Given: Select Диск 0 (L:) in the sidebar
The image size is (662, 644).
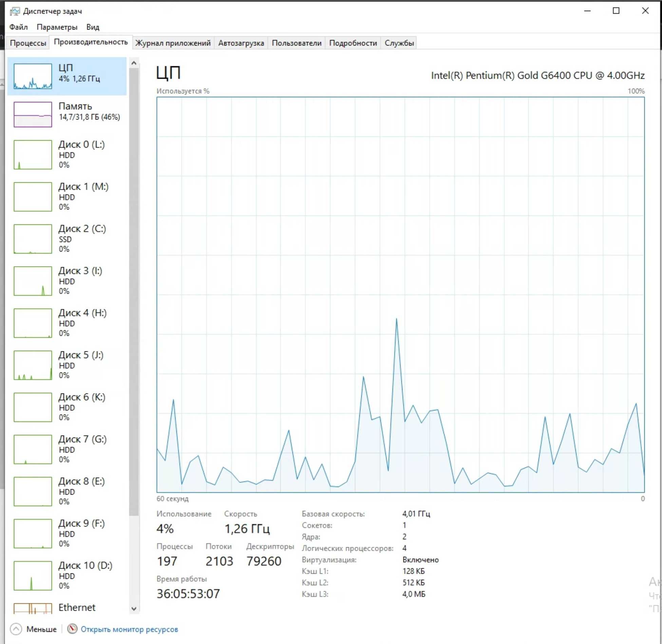Looking at the screenshot, I should [x=67, y=154].
